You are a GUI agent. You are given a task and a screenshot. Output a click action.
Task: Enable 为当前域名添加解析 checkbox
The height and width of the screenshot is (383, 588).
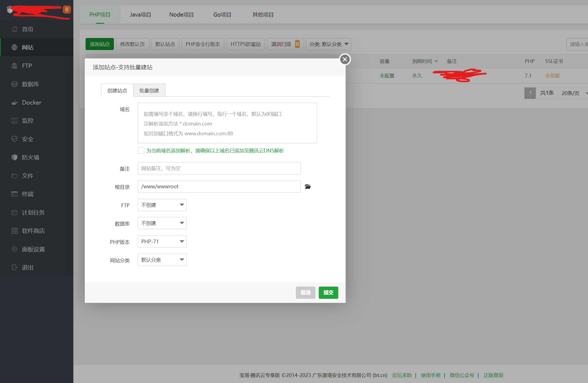(x=141, y=150)
